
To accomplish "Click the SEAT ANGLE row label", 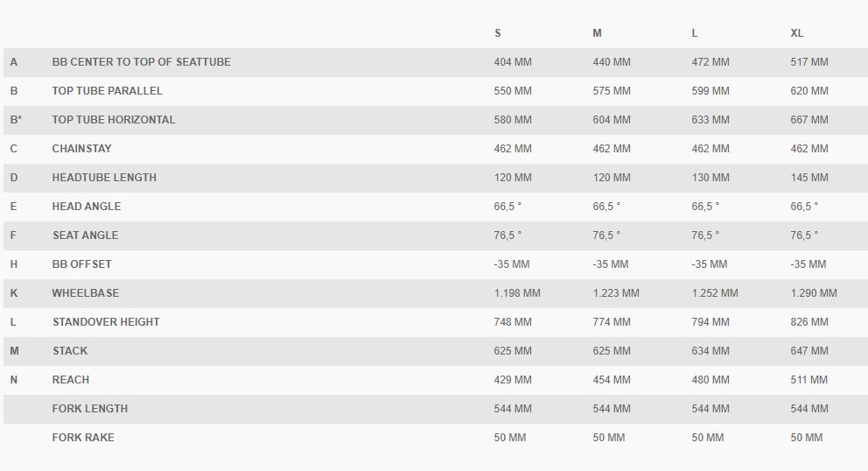I will click(x=85, y=235).
